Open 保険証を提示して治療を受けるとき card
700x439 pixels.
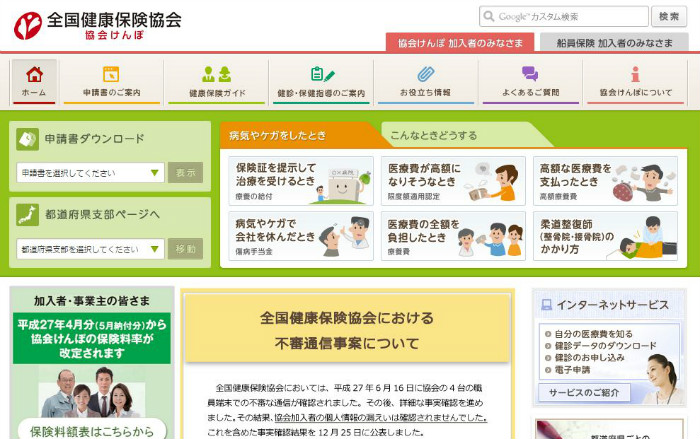coord(301,181)
